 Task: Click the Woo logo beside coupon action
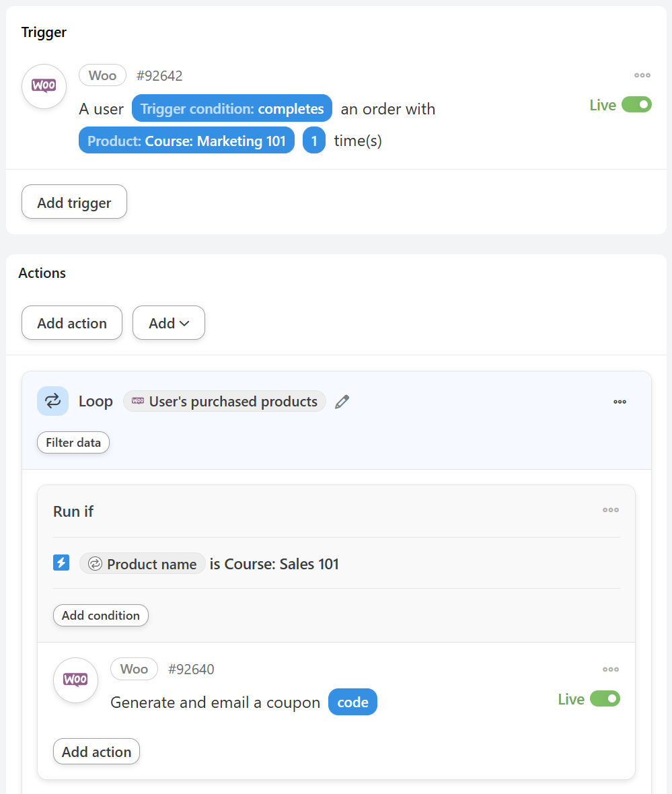[x=75, y=680]
